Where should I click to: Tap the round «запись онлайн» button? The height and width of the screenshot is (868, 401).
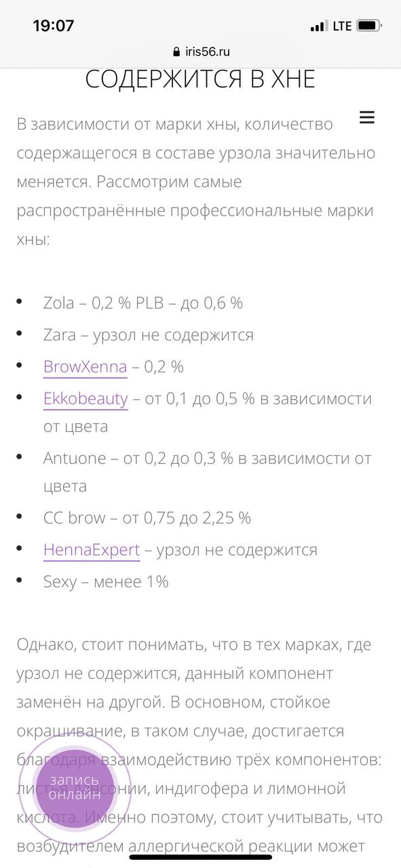pos(74,788)
